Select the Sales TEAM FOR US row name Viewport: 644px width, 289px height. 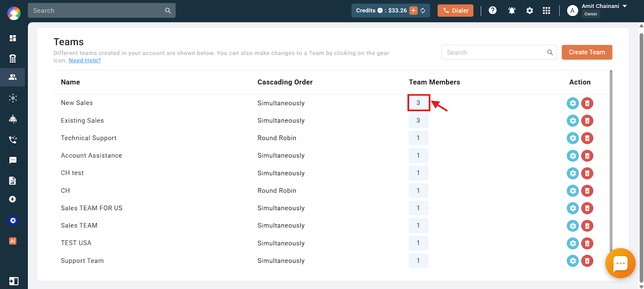coord(91,208)
